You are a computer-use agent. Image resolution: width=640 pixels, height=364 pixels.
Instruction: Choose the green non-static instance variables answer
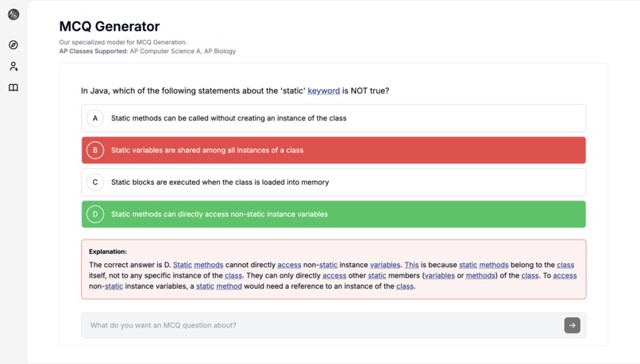(333, 214)
